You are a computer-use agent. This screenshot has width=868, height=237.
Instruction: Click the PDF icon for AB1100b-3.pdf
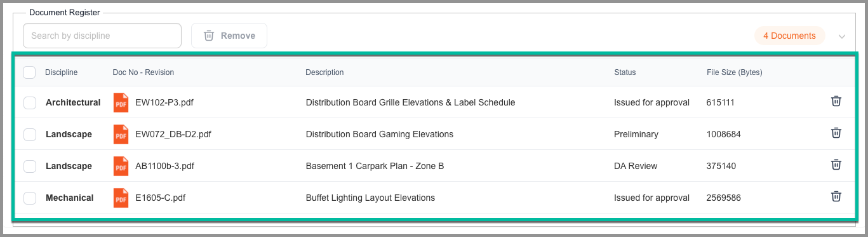[x=121, y=166]
